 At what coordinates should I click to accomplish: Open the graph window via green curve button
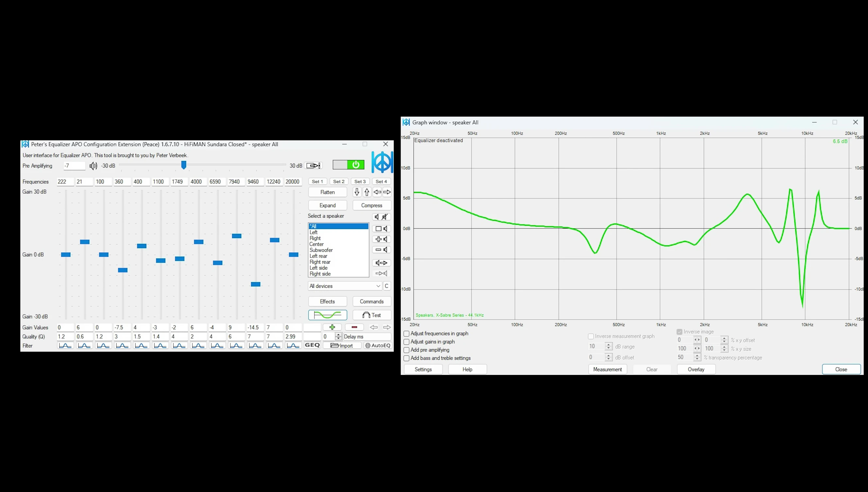coord(327,315)
